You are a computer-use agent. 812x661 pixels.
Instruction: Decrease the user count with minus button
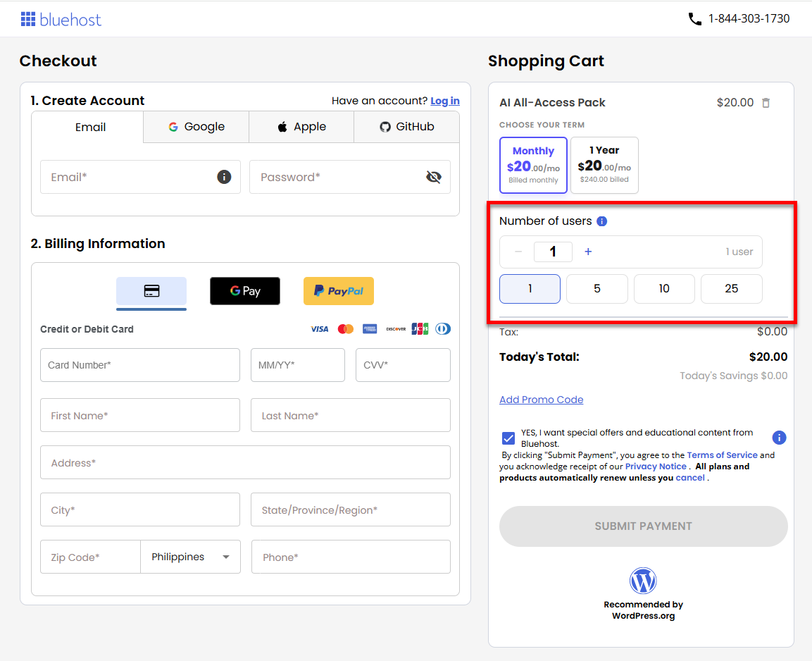click(518, 252)
